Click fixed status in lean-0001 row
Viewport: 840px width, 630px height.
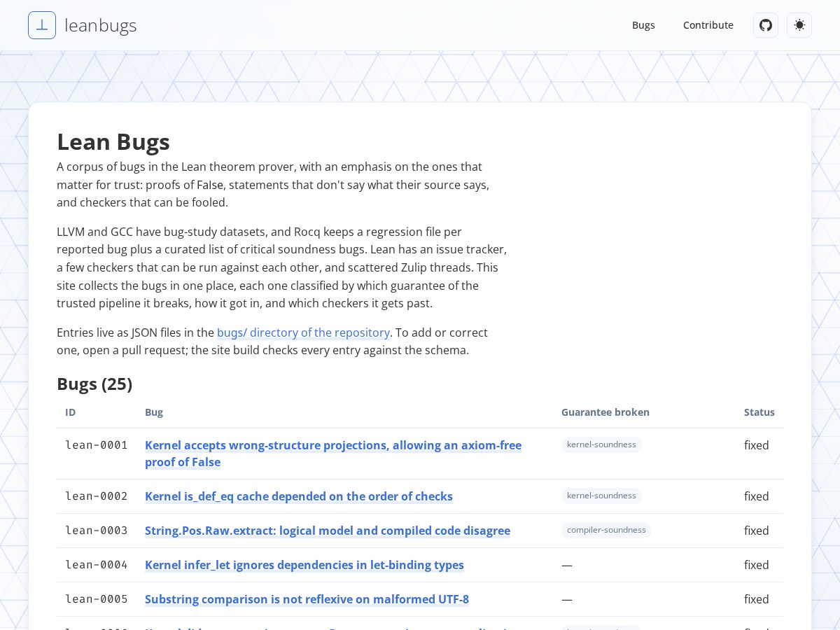tap(757, 445)
